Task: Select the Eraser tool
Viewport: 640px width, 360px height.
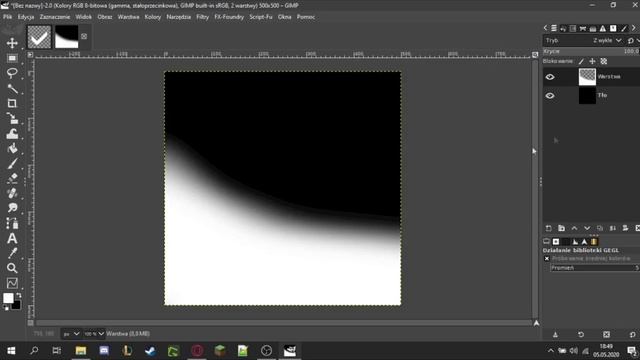Action: (12, 178)
